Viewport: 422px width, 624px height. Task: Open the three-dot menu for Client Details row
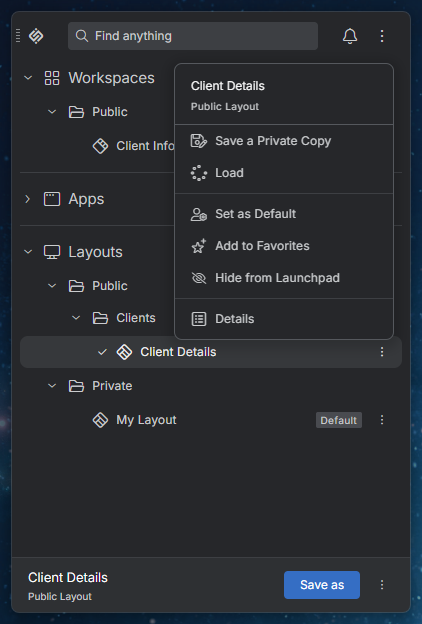[382, 352]
